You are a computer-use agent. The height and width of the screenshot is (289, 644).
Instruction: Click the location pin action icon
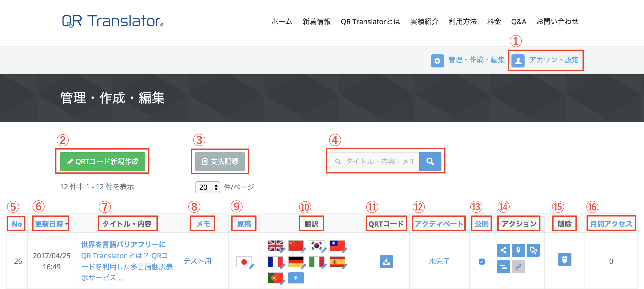(518, 250)
